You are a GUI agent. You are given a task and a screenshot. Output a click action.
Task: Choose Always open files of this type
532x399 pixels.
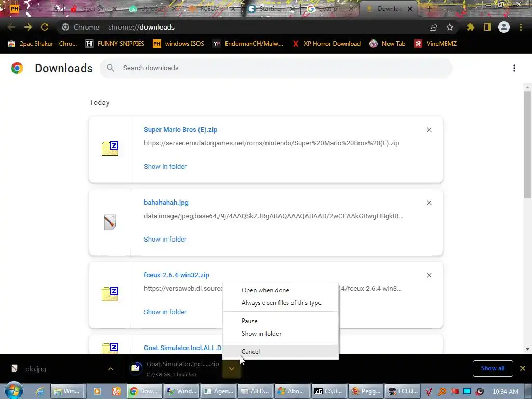point(280,303)
